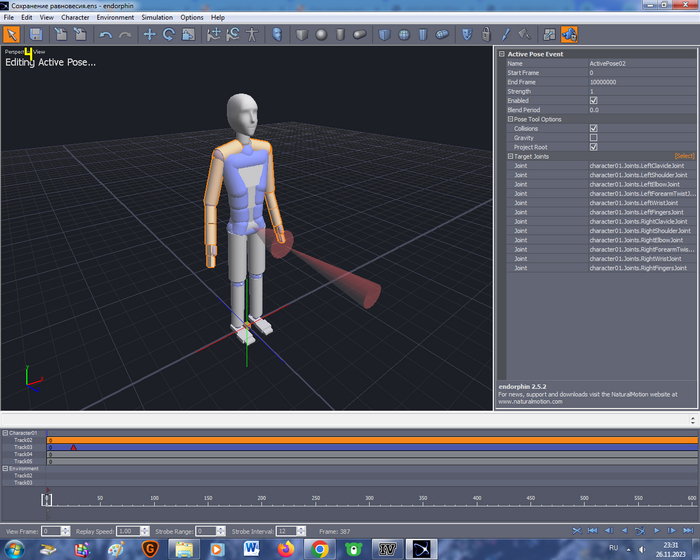Click the padlock icon in toolbar
This screenshot has width=700, height=560.
(485, 34)
